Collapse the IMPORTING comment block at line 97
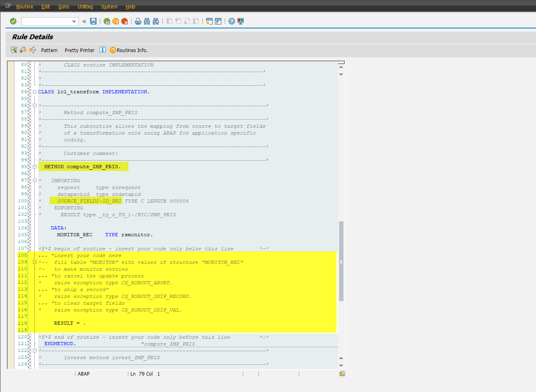Screen dimensions: 536x392 coord(34,180)
